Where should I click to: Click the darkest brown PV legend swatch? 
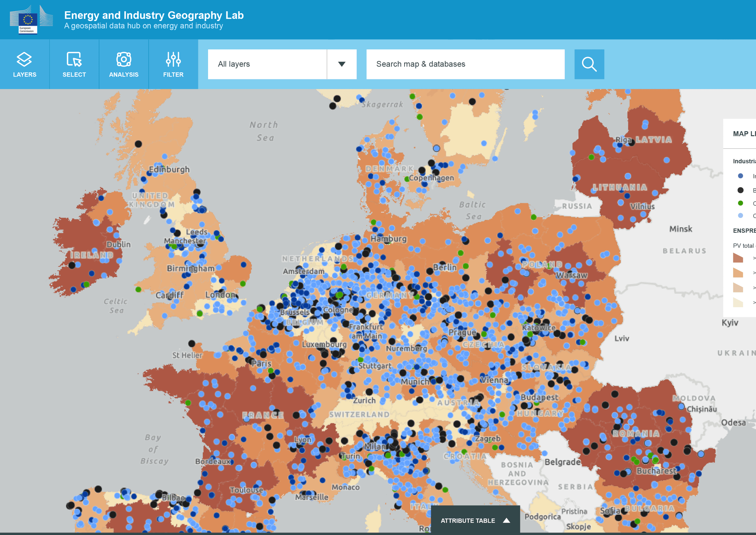pos(738,258)
